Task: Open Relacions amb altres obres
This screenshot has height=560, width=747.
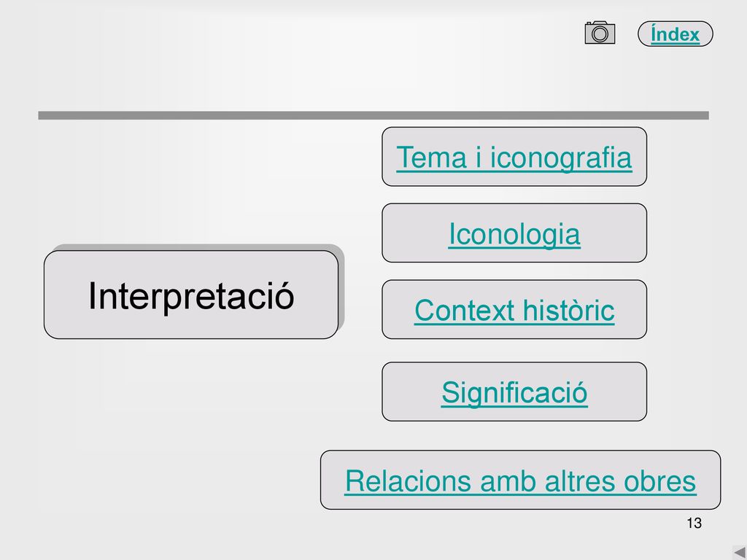Action: click(520, 481)
